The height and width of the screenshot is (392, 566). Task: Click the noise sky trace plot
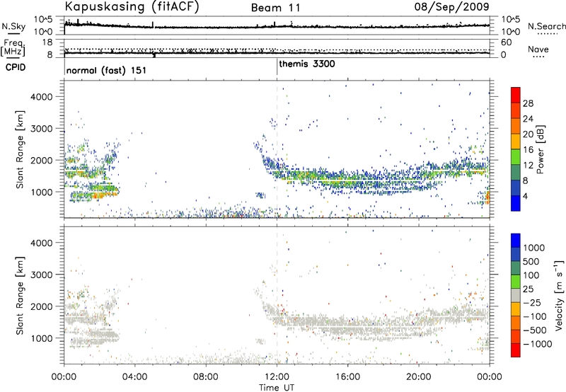(x=277, y=25)
